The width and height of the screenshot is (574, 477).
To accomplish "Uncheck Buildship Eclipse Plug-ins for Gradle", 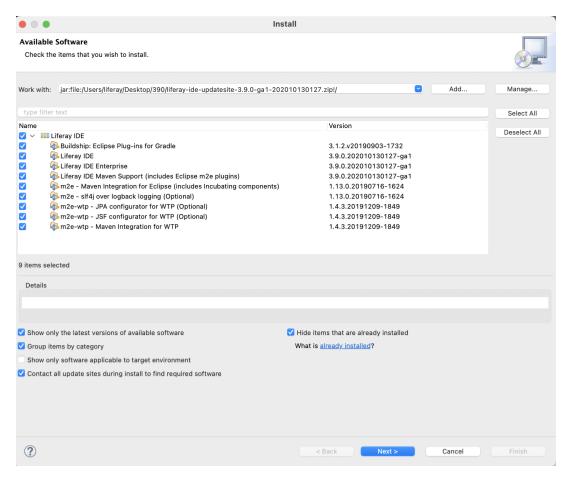I will point(22,146).
